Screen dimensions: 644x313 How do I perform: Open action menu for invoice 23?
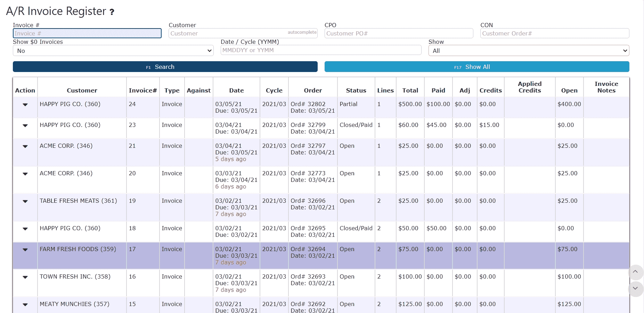coord(25,125)
